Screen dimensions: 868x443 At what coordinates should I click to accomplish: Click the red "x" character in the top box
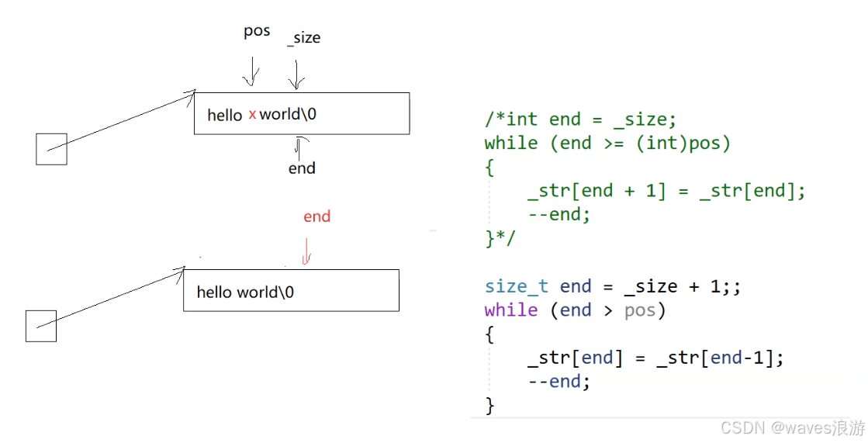[x=252, y=115]
